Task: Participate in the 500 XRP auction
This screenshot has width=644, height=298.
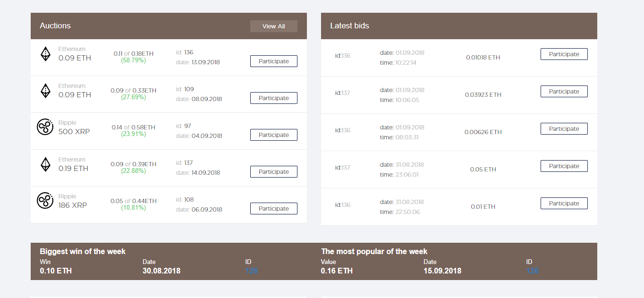Action: coord(273,135)
